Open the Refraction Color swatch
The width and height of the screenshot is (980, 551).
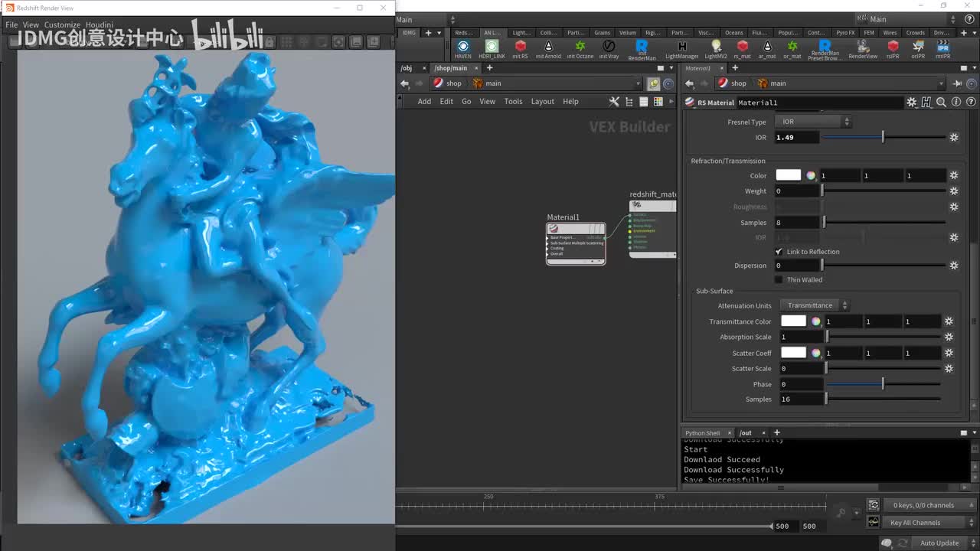(788, 175)
